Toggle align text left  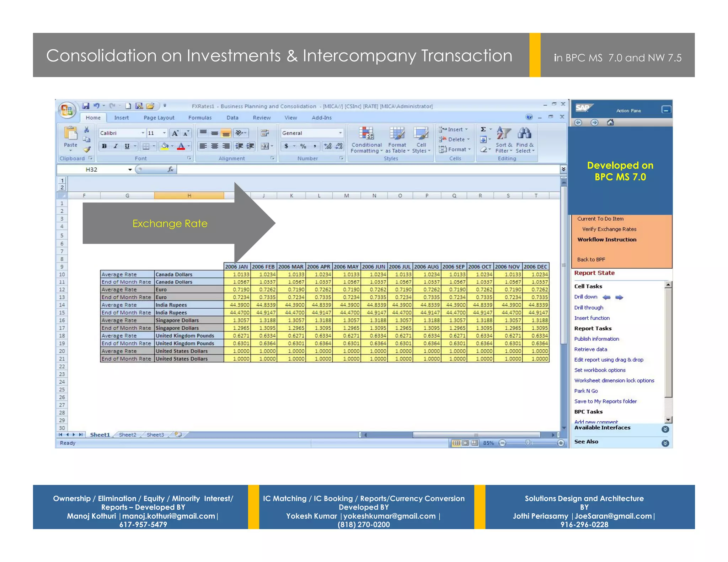tap(203, 146)
